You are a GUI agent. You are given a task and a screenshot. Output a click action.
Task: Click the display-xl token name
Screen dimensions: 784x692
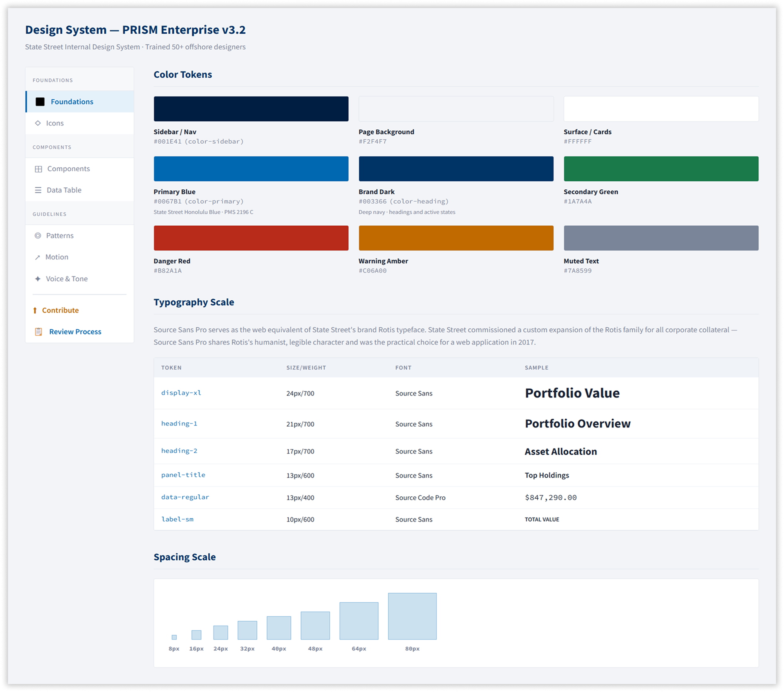point(181,393)
